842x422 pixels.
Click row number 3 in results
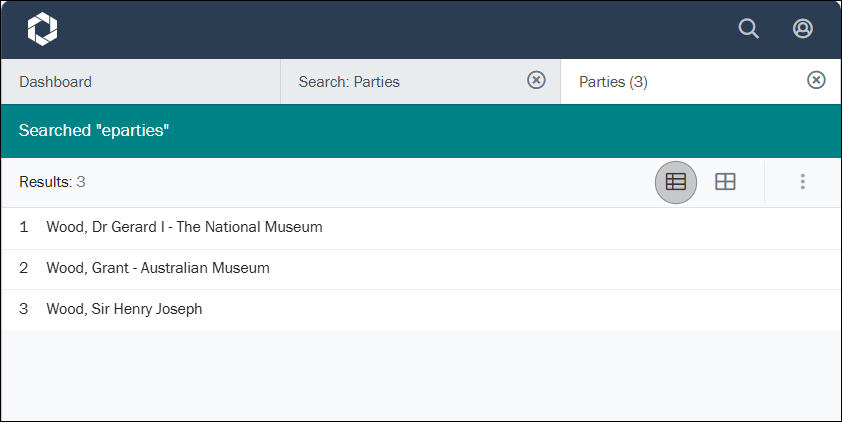click(23, 309)
